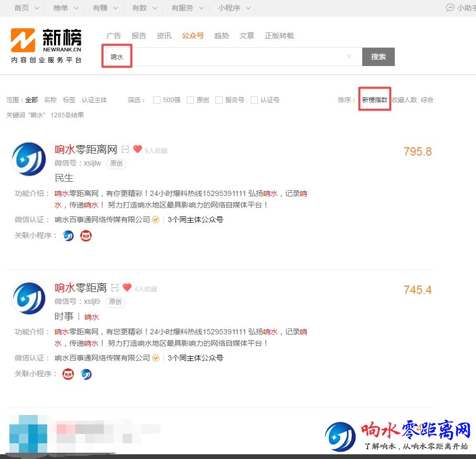The height and width of the screenshot is (459, 476).
Task: View verification badge of 响水零距离网 account
Action: (156, 220)
